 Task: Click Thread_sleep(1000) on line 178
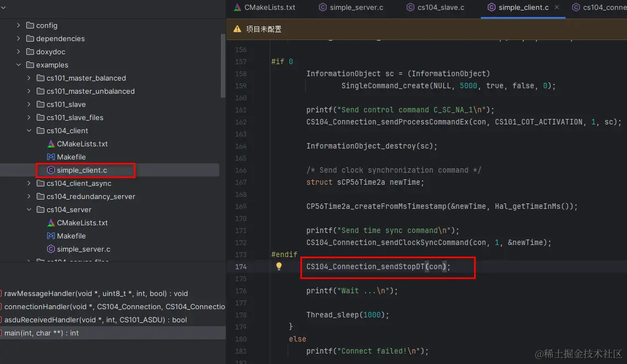347,315
